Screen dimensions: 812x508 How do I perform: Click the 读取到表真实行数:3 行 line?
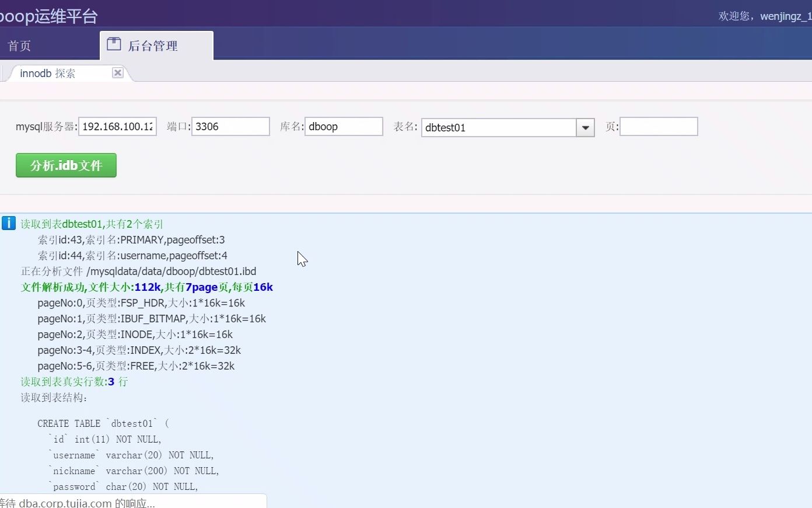pyautogui.click(x=74, y=381)
